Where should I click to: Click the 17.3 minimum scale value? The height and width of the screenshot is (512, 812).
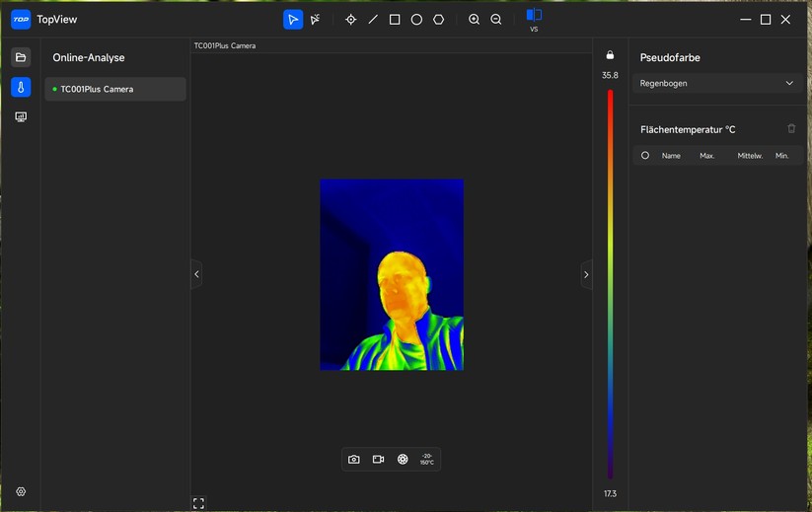[610, 494]
